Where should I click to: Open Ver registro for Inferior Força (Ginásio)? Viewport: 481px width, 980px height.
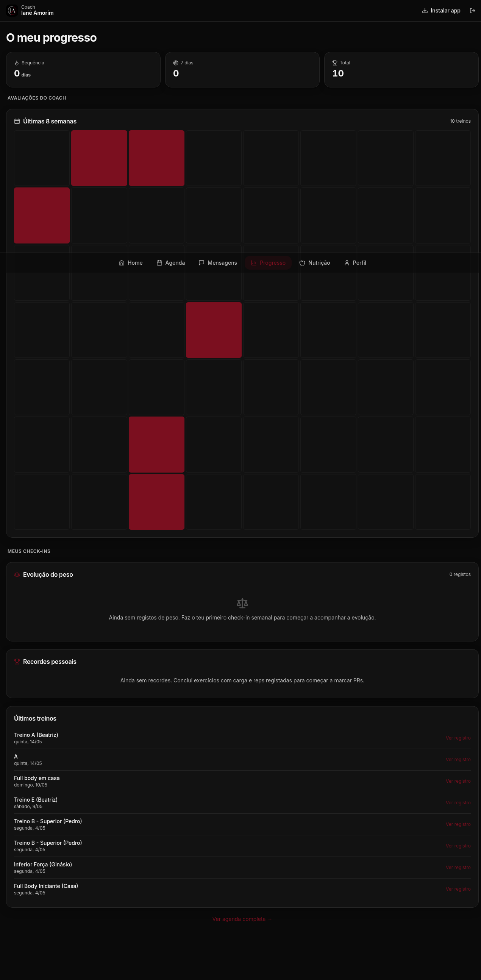[458, 868]
